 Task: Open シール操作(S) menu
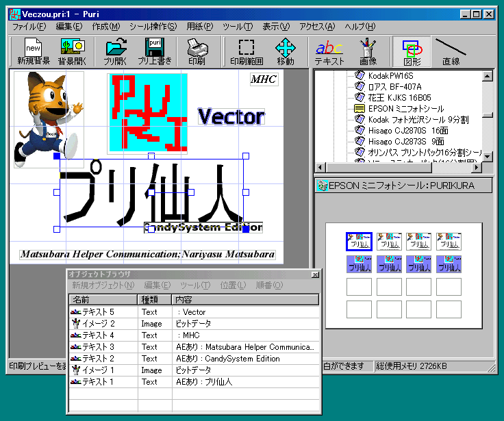[153, 26]
